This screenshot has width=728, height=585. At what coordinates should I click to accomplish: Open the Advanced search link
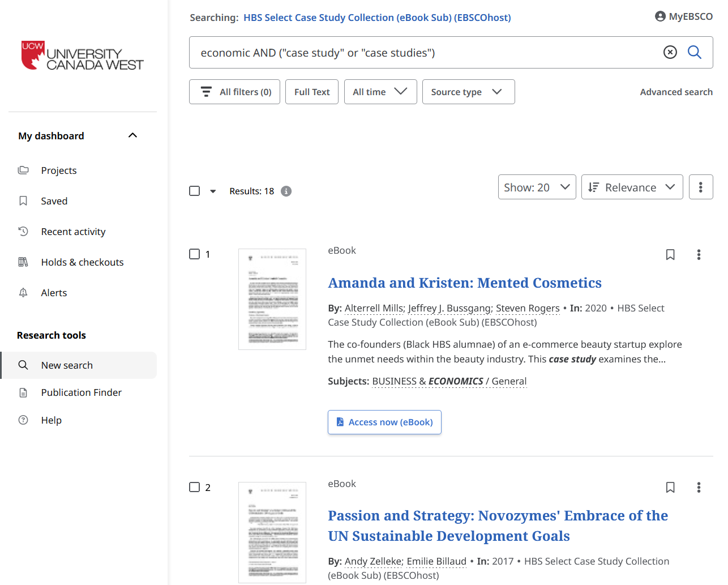pyautogui.click(x=676, y=92)
